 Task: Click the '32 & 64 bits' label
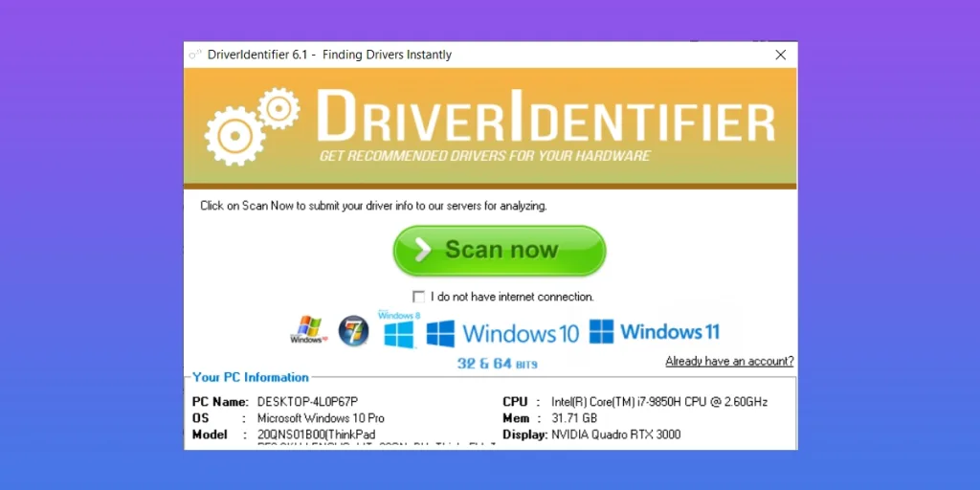pos(497,364)
